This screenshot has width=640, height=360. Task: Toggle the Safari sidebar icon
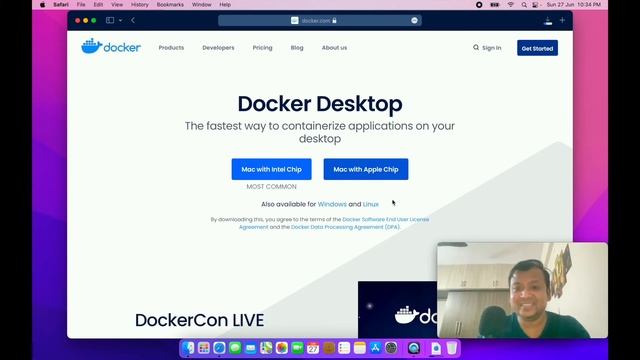coord(110,20)
